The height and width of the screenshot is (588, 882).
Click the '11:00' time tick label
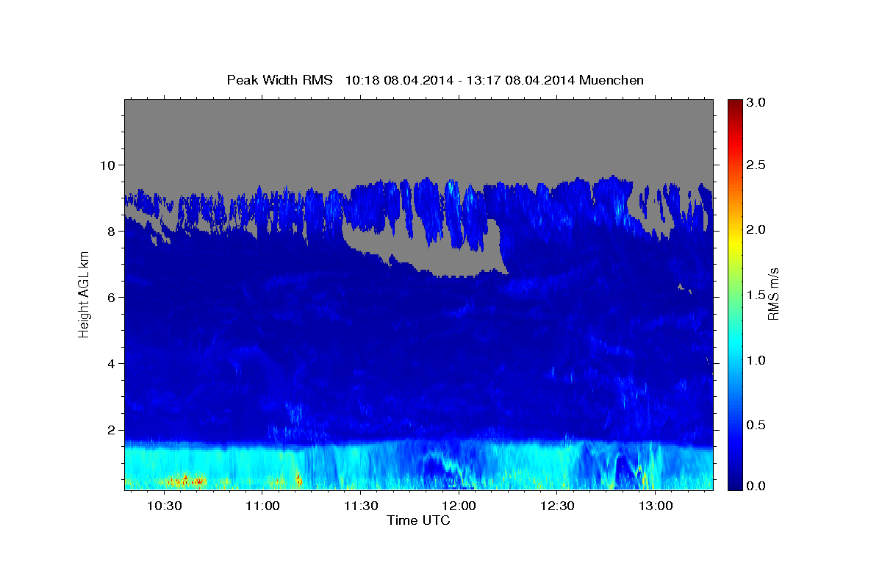coord(262,506)
